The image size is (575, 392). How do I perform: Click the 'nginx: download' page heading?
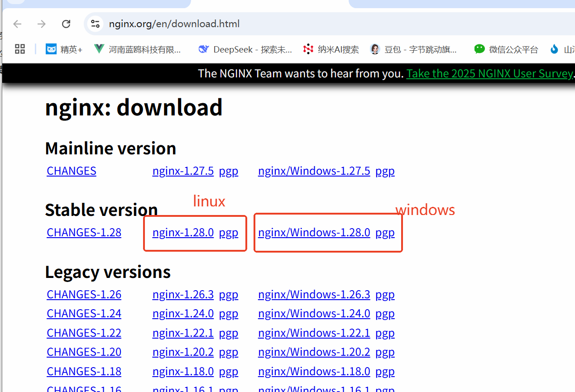point(134,108)
